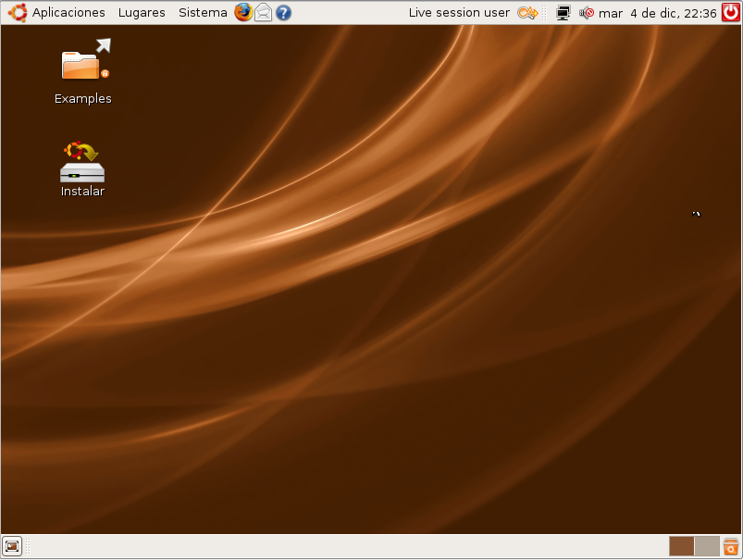Click the muted volume speaker icon

(587, 13)
